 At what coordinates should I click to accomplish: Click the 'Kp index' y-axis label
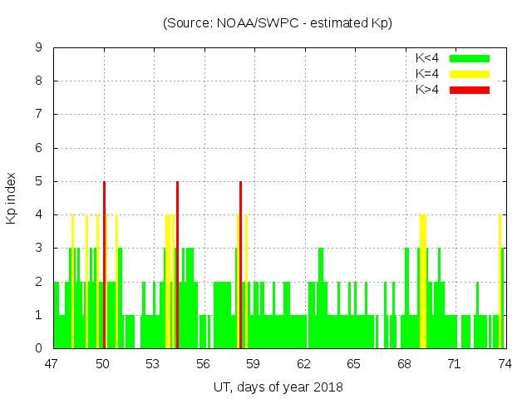click(12, 198)
